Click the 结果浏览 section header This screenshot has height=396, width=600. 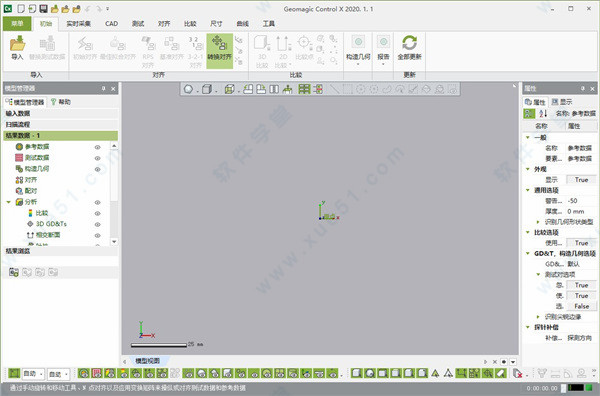pyautogui.click(x=60, y=251)
